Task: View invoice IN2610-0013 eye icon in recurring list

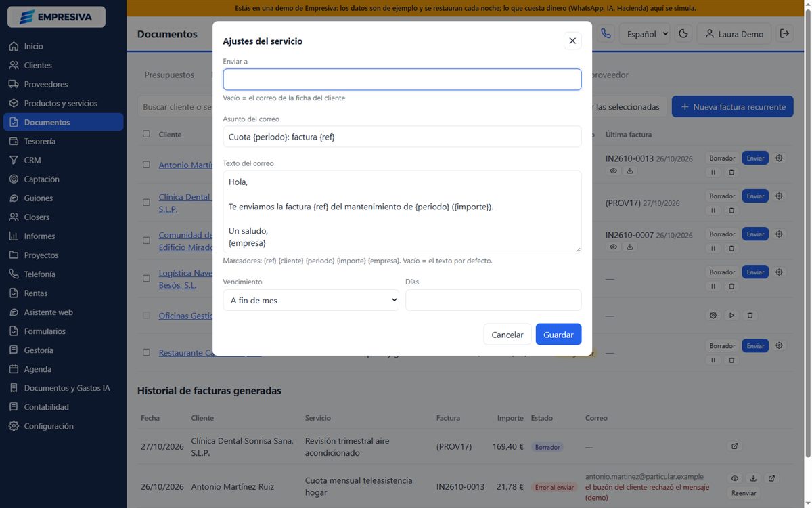Action: (613, 171)
